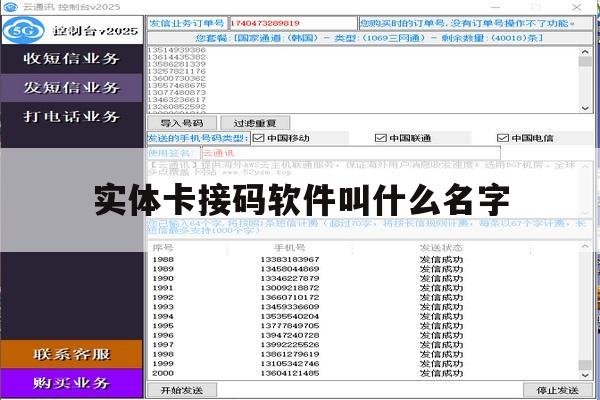Screen dimensions: 600x400
Task: Select row with number 13458044869
Action: 364,269
